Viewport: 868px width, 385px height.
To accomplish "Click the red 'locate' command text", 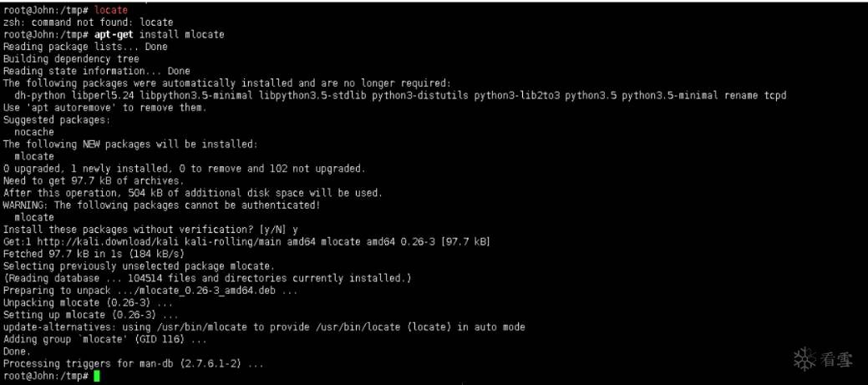I will (x=111, y=9).
